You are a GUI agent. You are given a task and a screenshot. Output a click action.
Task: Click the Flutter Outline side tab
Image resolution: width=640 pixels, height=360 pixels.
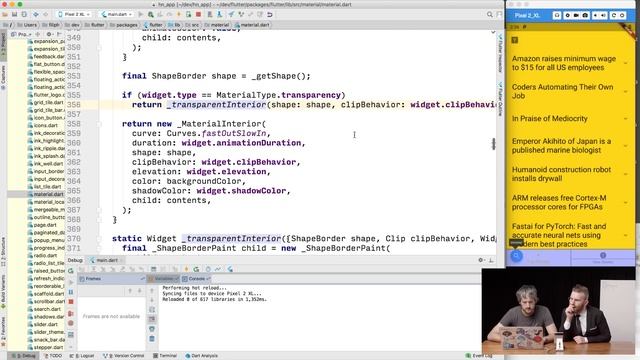[x=500, y=100]
